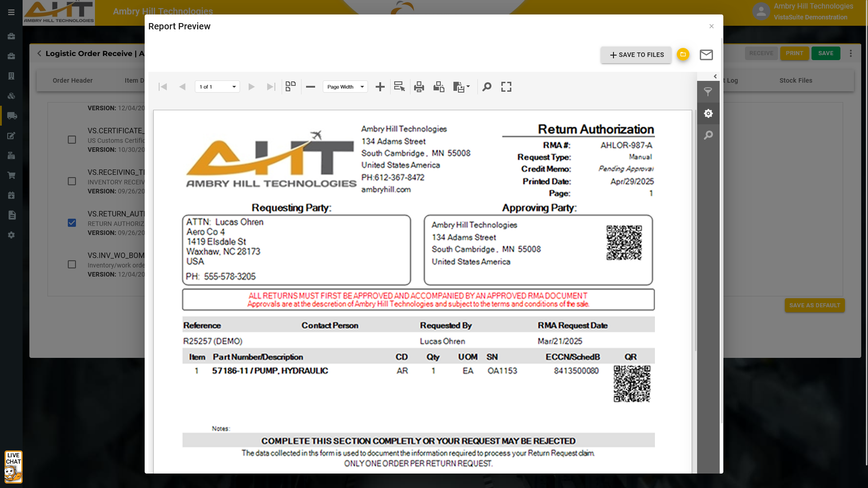Toggle full screen view of the report
Image resolution: width=868 pixels, height=488 pixels.
tap(506, 87)
